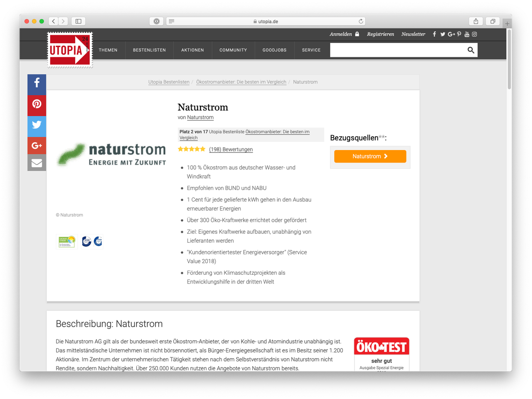532x399 pixels.
Task: Click the Safari address bar
Action: (x=266, y=21)
